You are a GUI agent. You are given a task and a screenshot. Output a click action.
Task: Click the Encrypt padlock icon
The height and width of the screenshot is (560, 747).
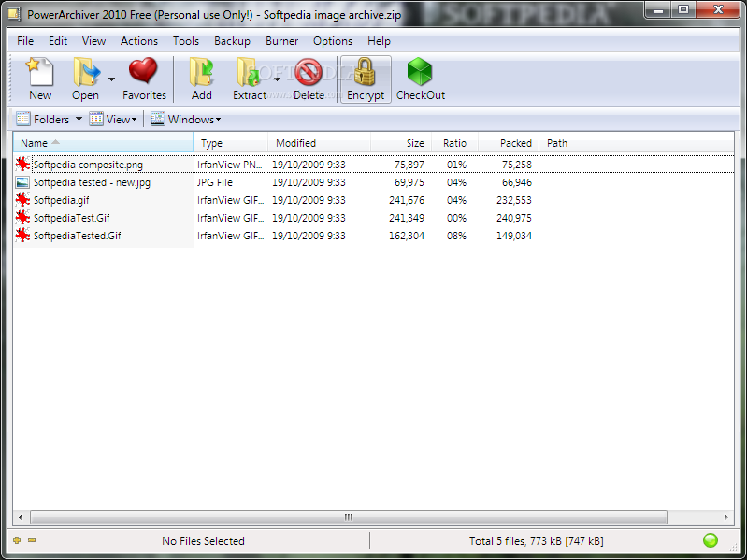click(x=365, y=71)
